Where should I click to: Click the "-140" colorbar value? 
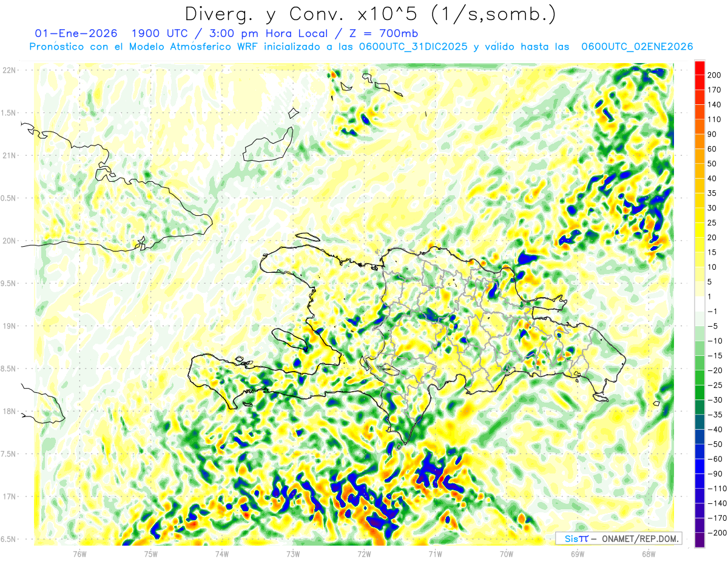[716, 503]
